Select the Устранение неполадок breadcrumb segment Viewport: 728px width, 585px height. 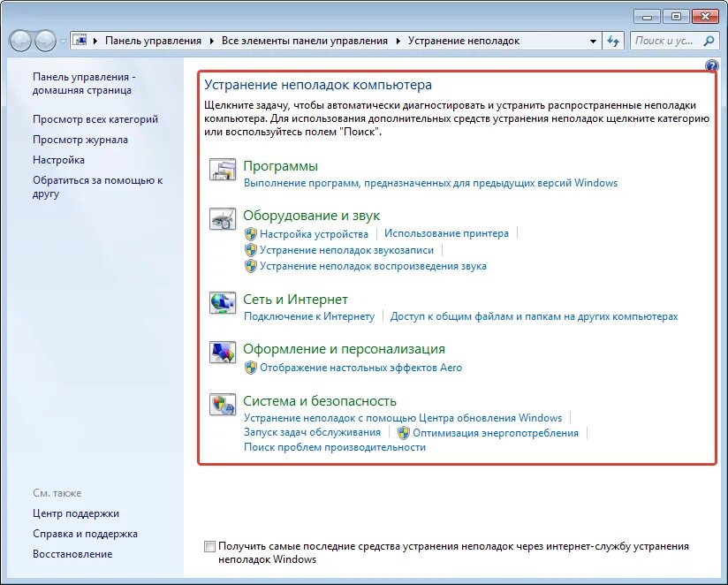[464, 41]
